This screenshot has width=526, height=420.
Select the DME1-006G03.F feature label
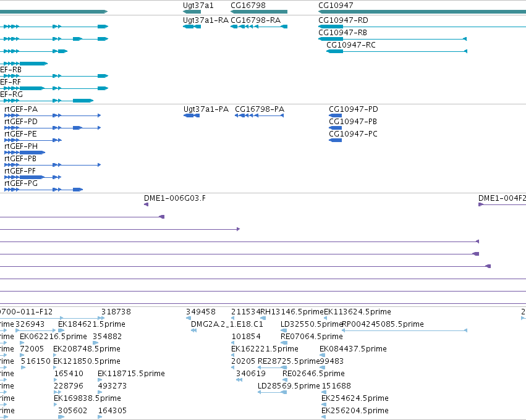[x=175, y=198]
